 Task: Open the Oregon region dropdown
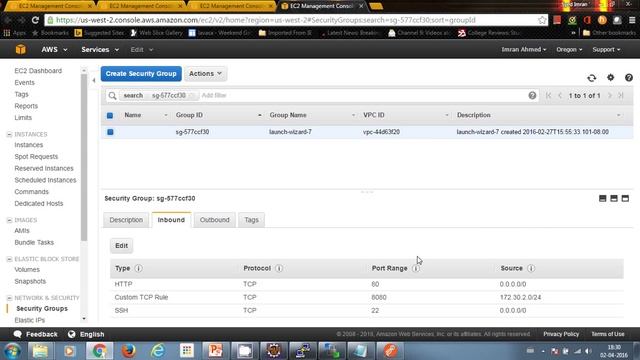pos(569,49)
